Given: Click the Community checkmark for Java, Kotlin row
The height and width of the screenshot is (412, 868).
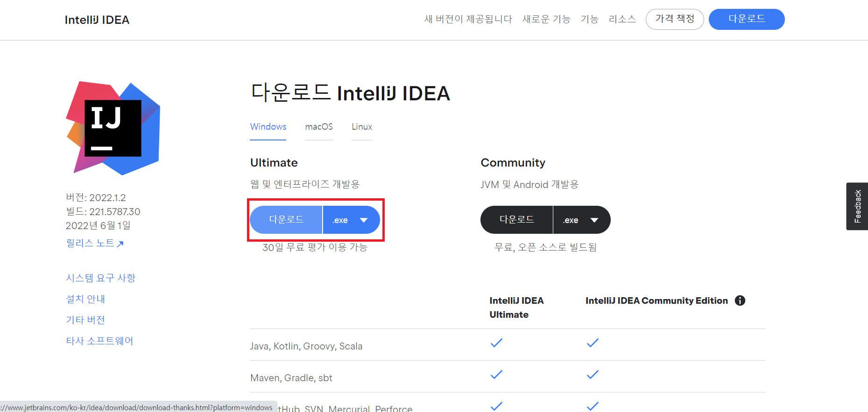Looking at the screenshot, I should (593, 343).
